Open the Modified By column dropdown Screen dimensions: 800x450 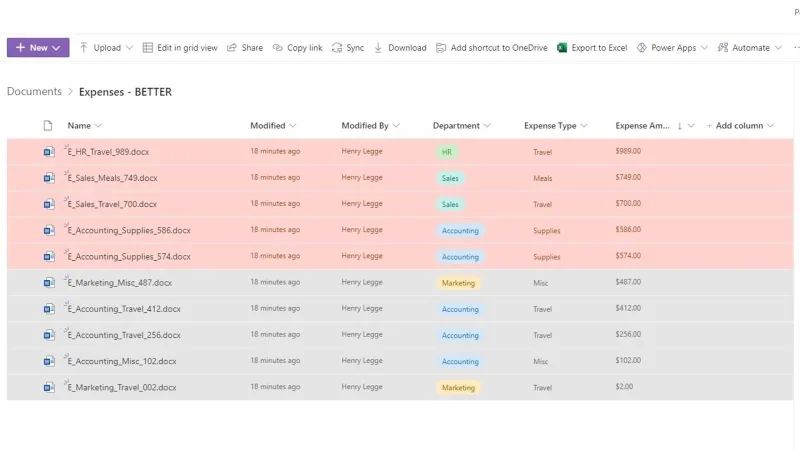point(396,126)
